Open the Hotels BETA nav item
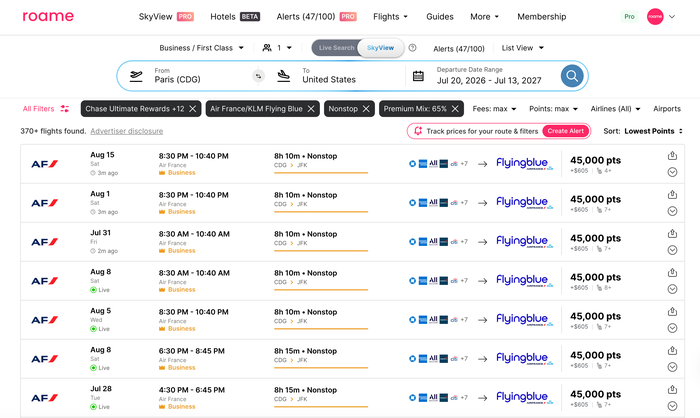The image size is (700, 418). (x=235, y=17)
